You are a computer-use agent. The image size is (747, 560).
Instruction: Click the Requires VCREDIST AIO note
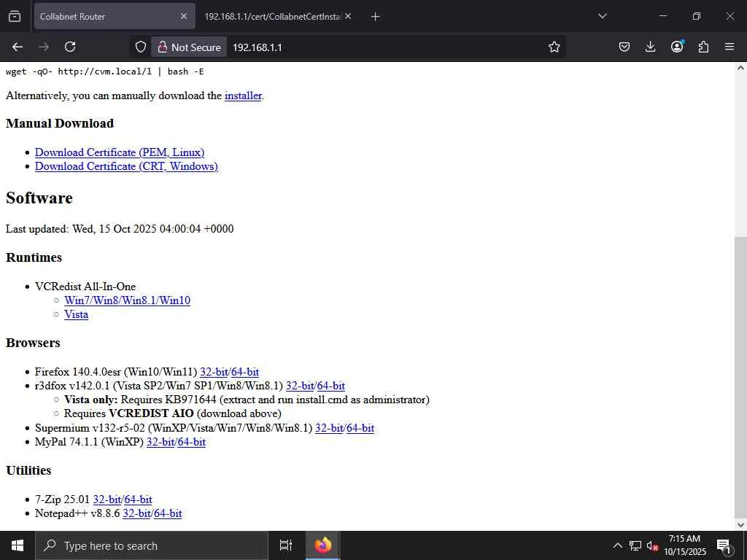(x=172, y=414)
